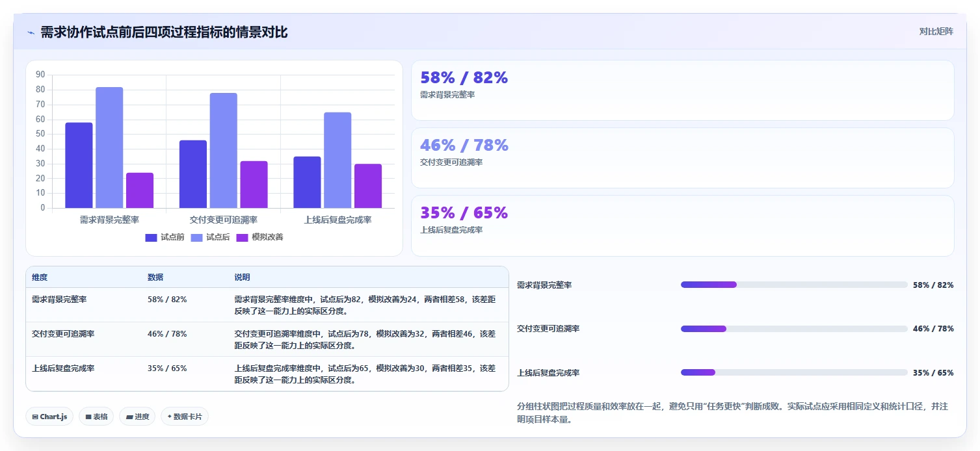980x451 pixels.
Task: Click the 需求背景完整率 chart axis label
Action: click(x=109, y=220)
